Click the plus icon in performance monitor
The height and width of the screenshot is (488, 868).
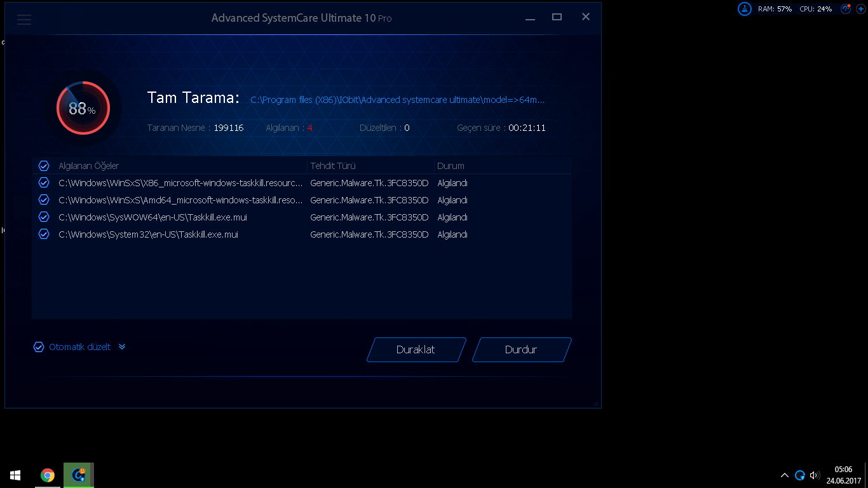click(860, 9)
